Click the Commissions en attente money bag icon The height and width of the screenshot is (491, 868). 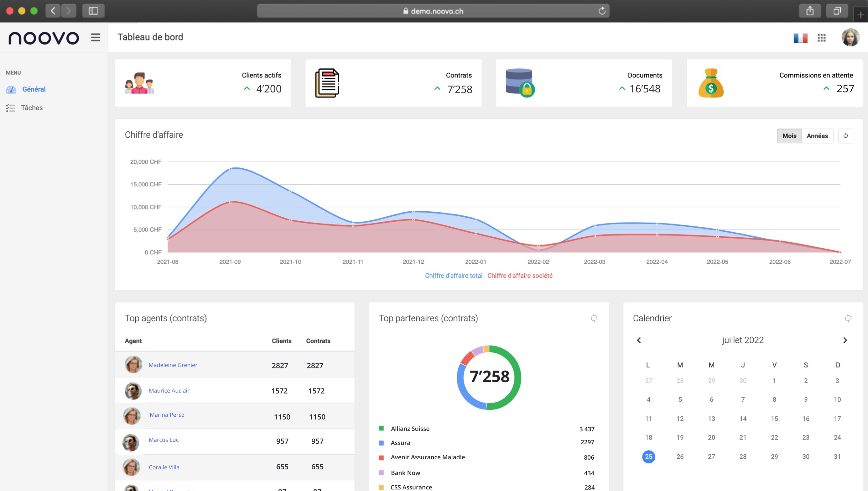pos(711,83)
